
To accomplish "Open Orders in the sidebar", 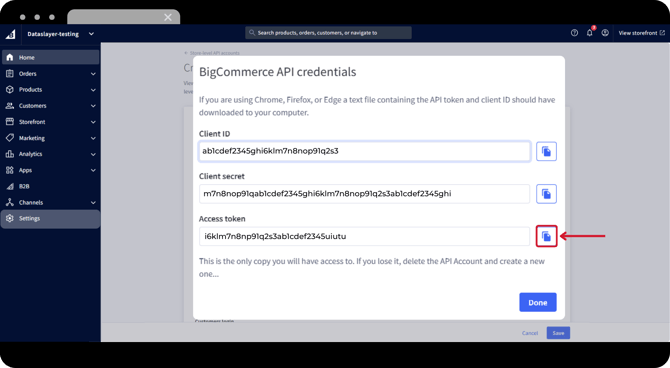I will coord(50,74).
